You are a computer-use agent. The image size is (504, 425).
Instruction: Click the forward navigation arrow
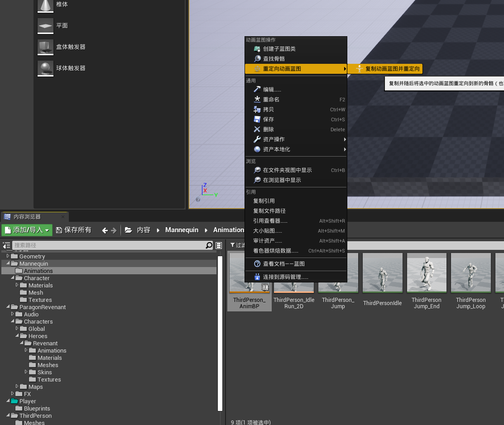(x=114, y=230)
